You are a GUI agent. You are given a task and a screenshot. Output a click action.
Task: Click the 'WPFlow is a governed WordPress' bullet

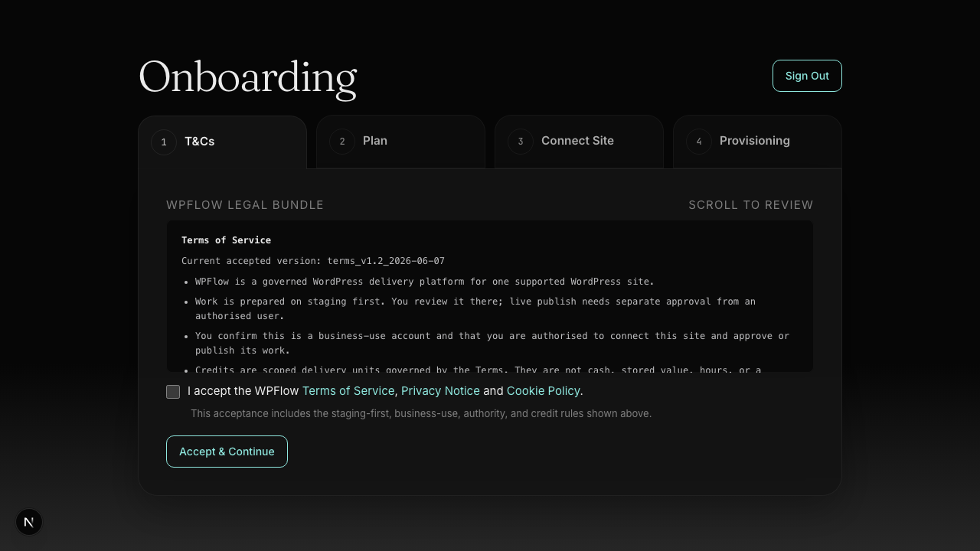click(425, 282)
